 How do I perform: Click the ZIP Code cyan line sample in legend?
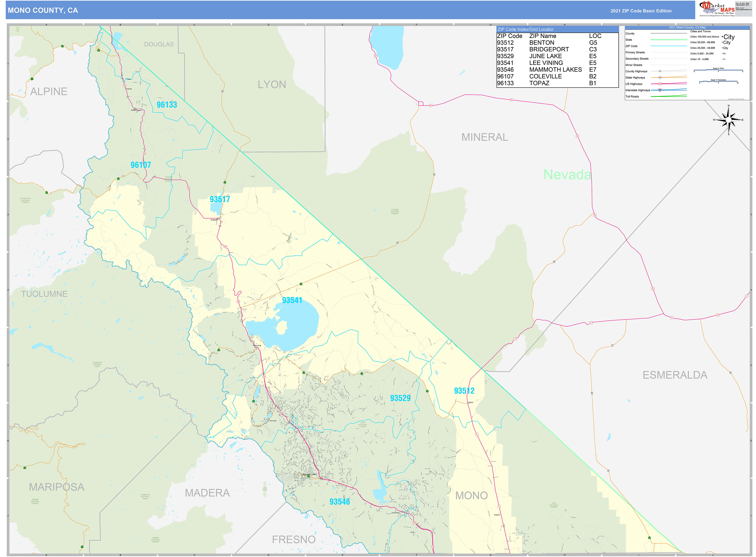point(669,46)
